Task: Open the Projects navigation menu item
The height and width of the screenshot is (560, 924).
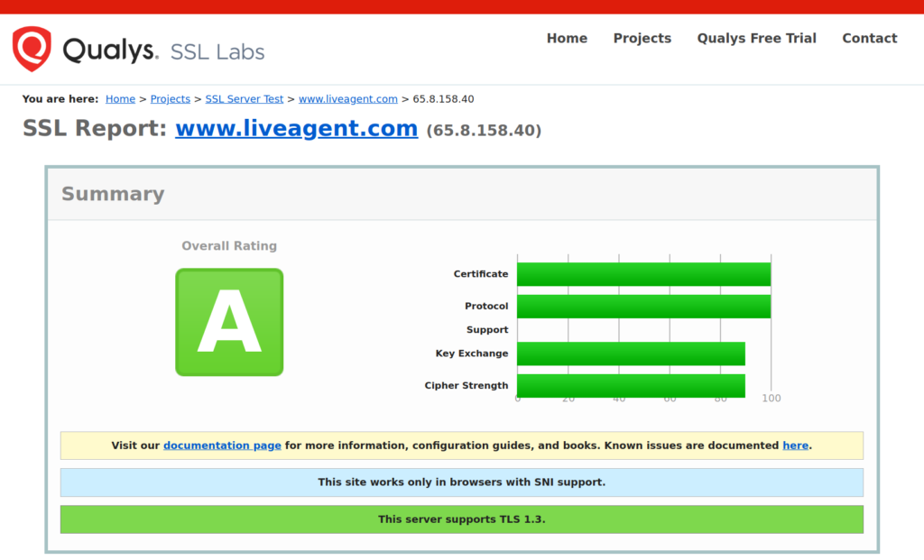Action: coord(642,38)
